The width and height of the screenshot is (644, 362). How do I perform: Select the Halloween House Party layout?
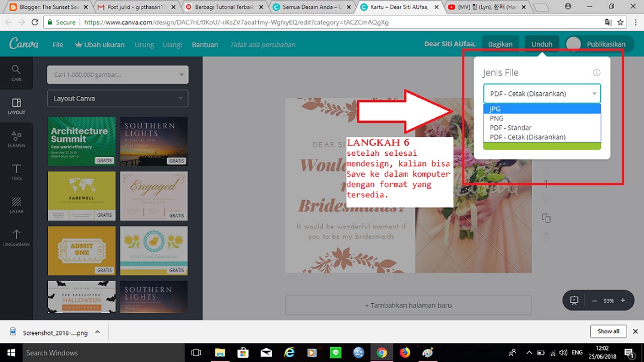(x=81, y=297)
